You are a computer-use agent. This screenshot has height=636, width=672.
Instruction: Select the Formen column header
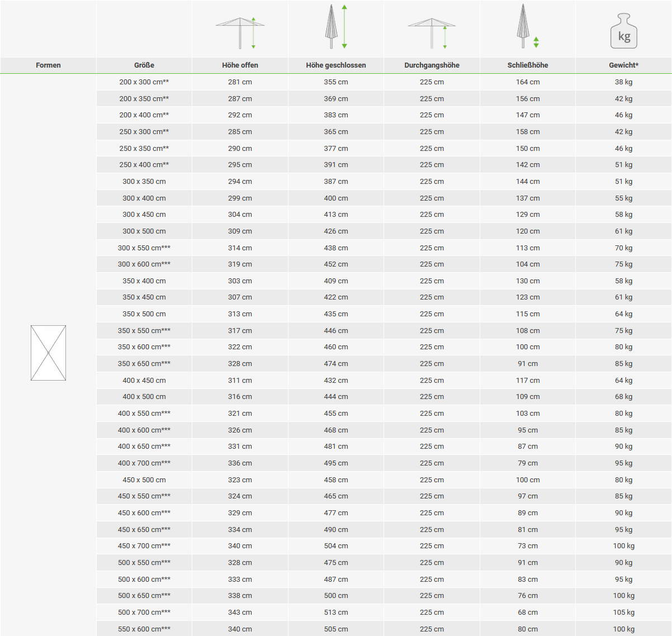48,65
